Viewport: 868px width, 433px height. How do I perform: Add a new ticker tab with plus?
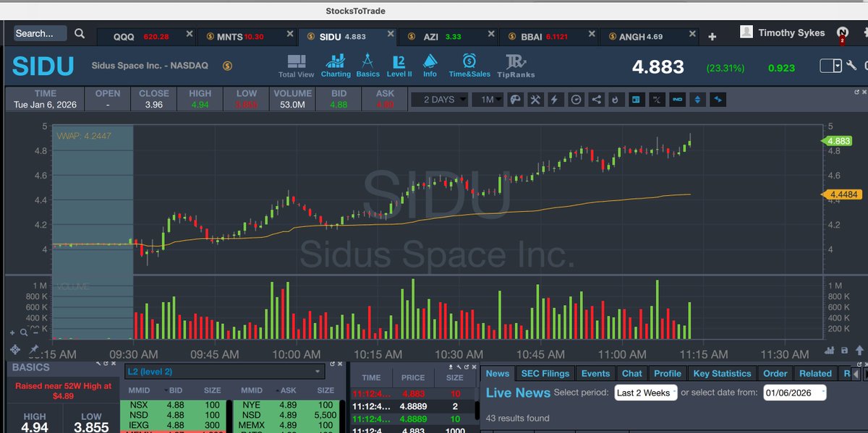(x=712, y=36)
